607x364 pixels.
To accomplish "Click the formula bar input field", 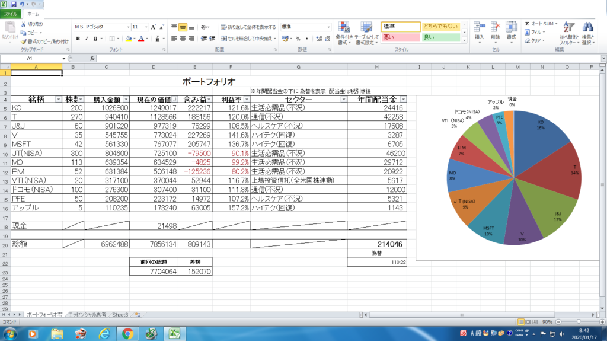I will (349, 59).
